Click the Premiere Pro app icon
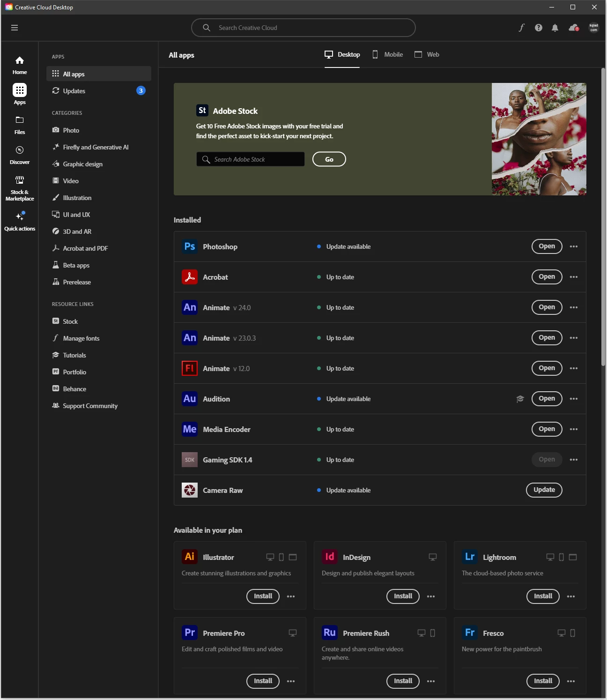The image size is (607, 700). (x=190, y=633)
